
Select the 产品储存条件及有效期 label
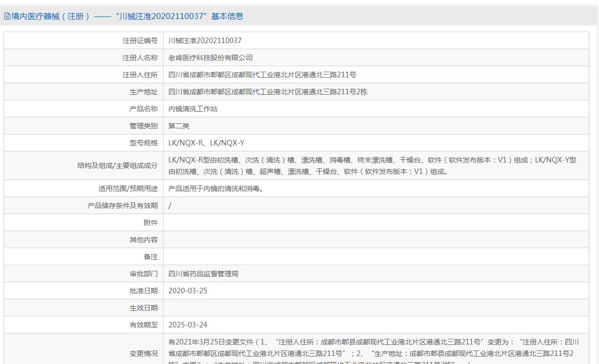[x=122, y=206]
